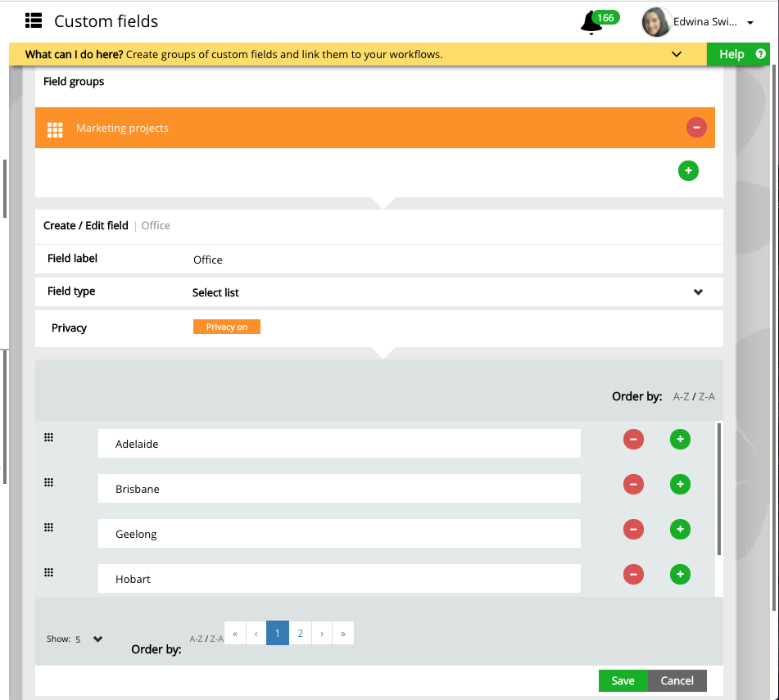Go to next page with › button

point(322,634)
